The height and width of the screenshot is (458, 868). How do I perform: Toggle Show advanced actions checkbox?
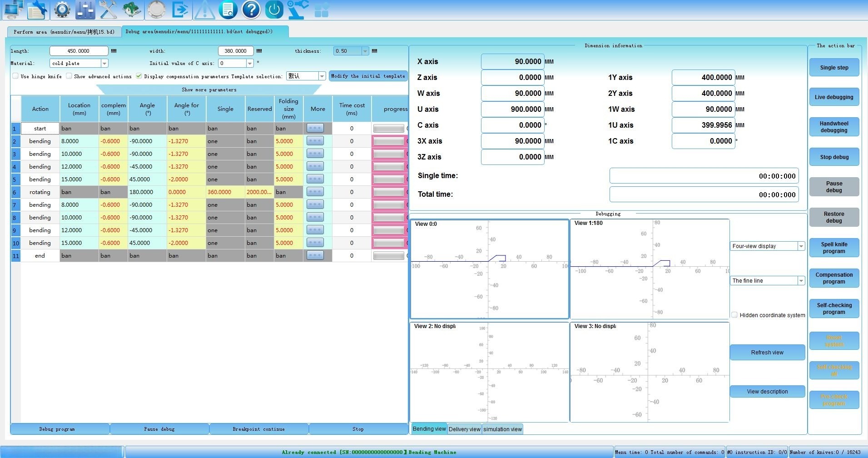69,76
